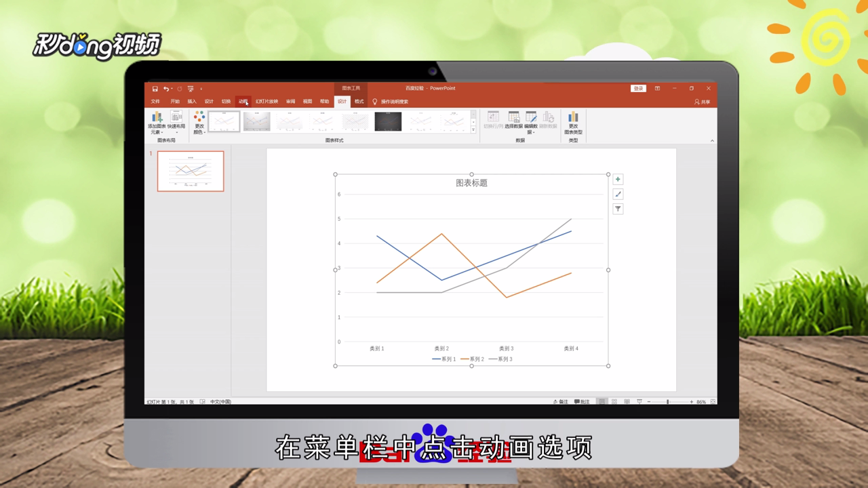Open the 文件 (File) menu

[155, 102]
